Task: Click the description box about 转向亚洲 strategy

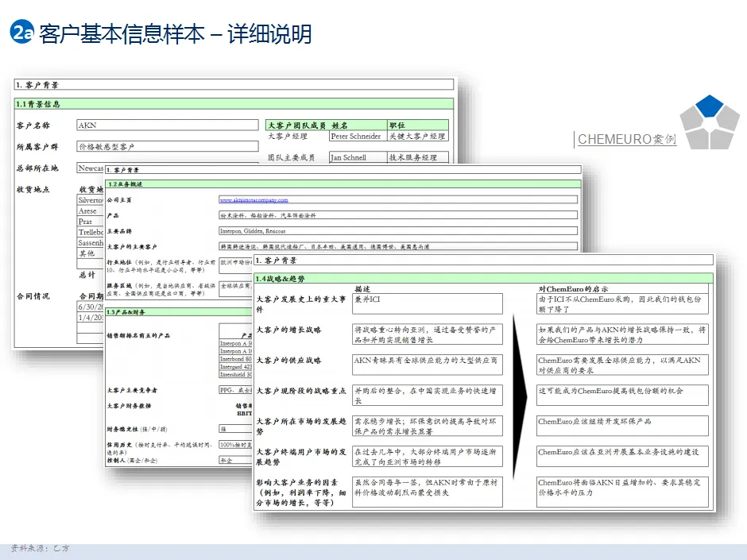Action: [428, 334]
